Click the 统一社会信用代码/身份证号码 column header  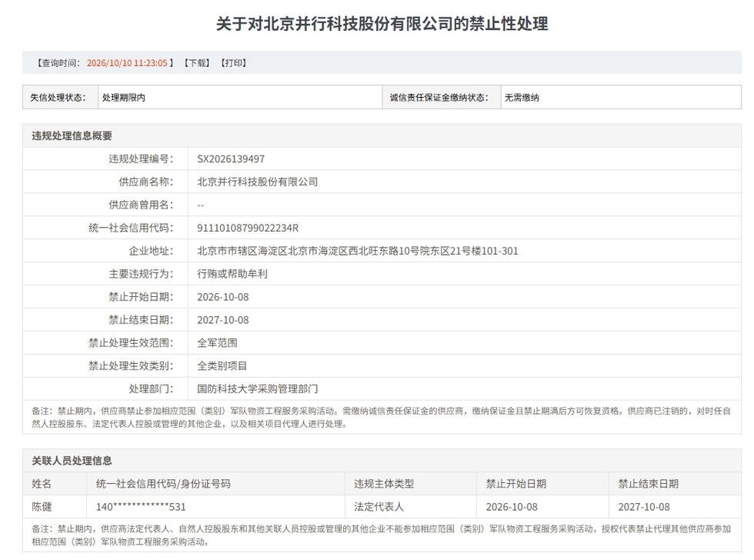click(163, 484)
